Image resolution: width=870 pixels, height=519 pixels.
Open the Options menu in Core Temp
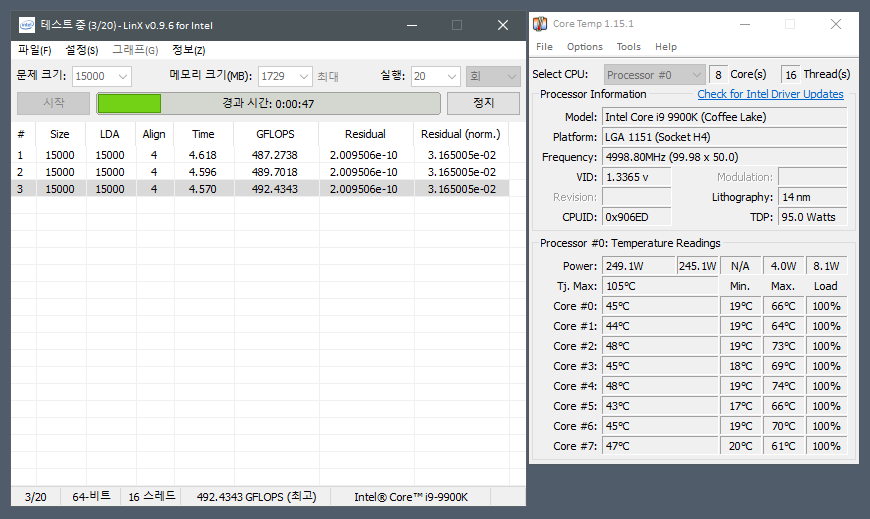pyautogui.click(x=585, y=47)
